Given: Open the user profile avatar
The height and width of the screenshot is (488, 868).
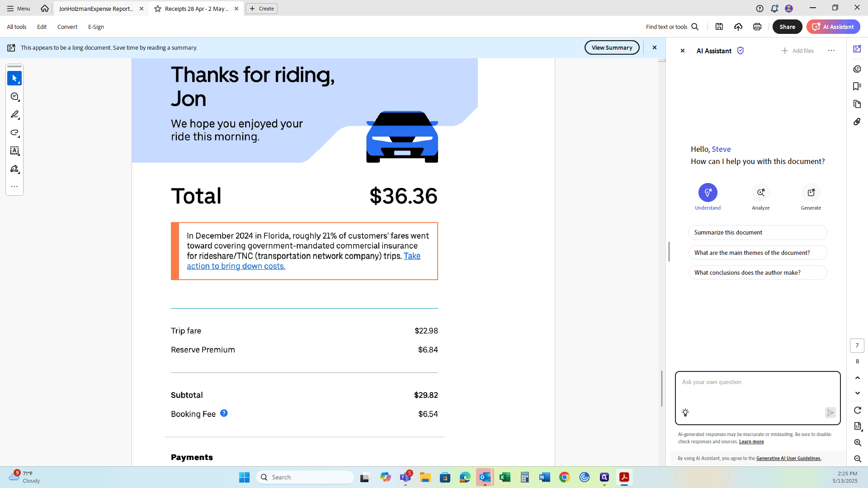Looking at the screenshot, I should point(789,9).
